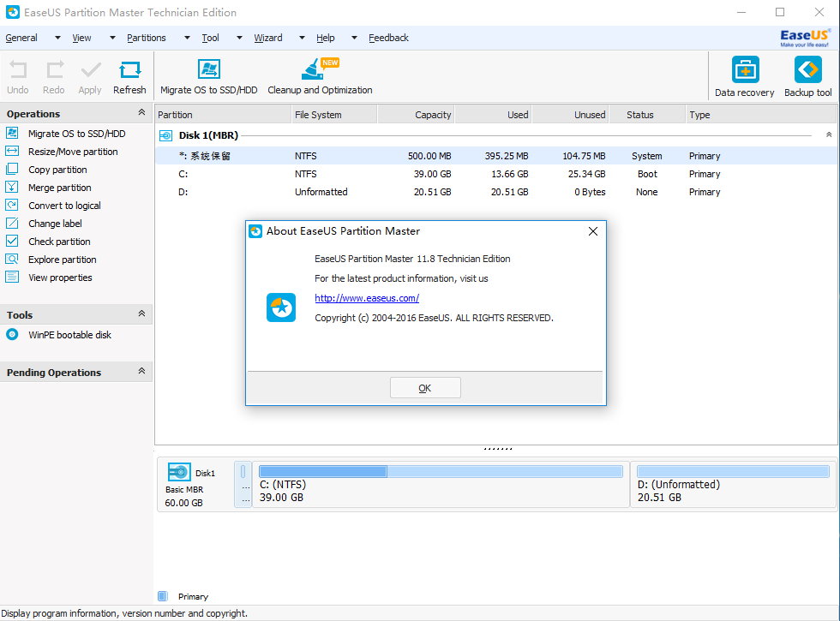The width and height of the screenshot is (840, 621).
Task: Choose Check partition operation
Action: [59, 242]
